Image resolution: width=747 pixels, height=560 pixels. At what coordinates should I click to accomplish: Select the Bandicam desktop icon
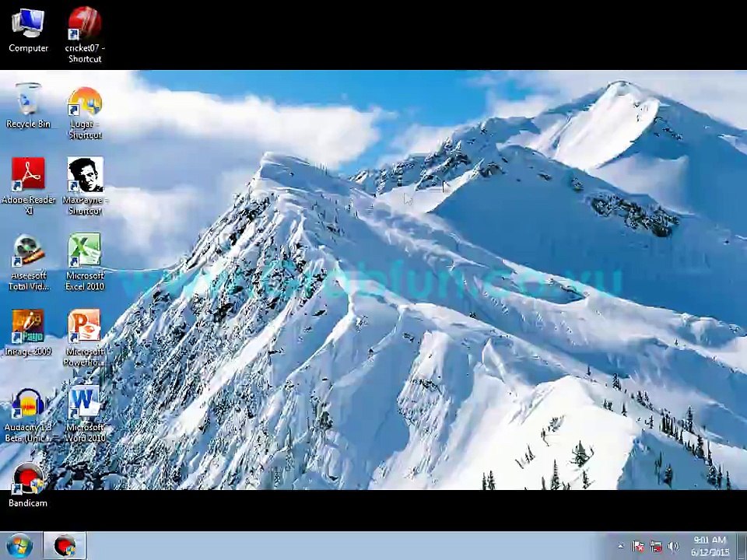coord(28,485)
